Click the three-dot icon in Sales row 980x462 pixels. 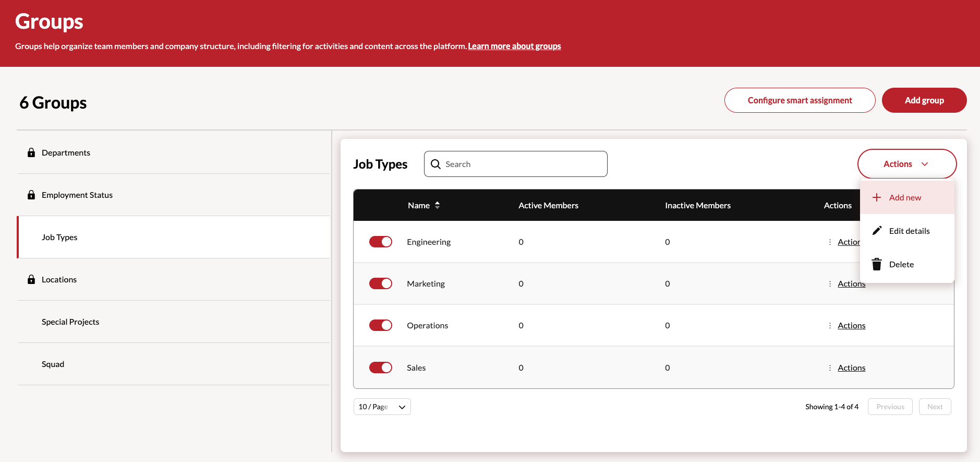click(x=830, y=368)
